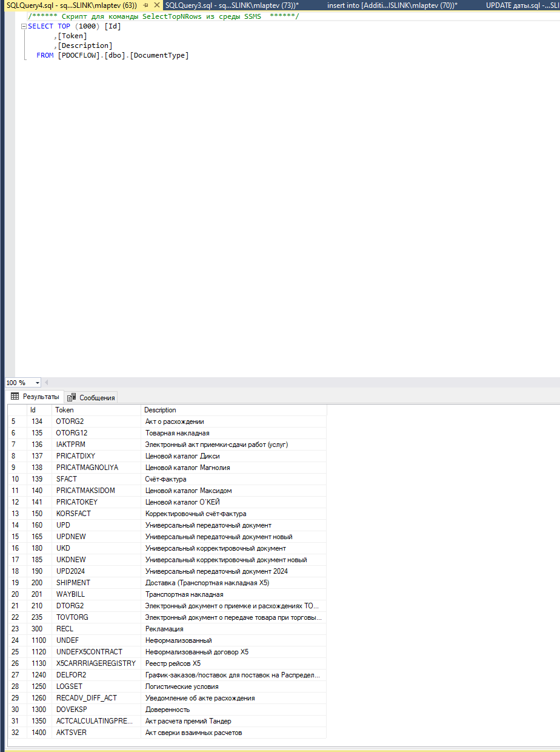Screen dimensions: 560x752
Task: Select the WAYBILL token cell
Action: pyautogui.click(x=96, y=594)
